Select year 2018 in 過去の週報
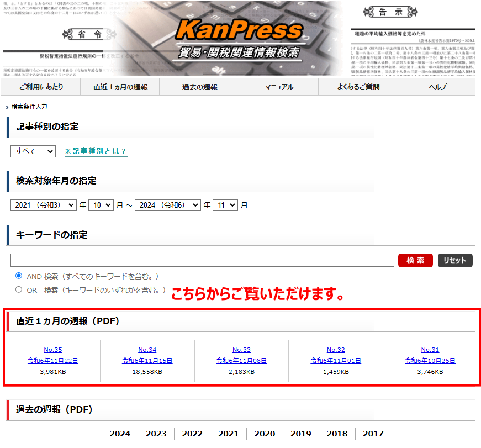481x448 pixels. [x=337, y=434]
